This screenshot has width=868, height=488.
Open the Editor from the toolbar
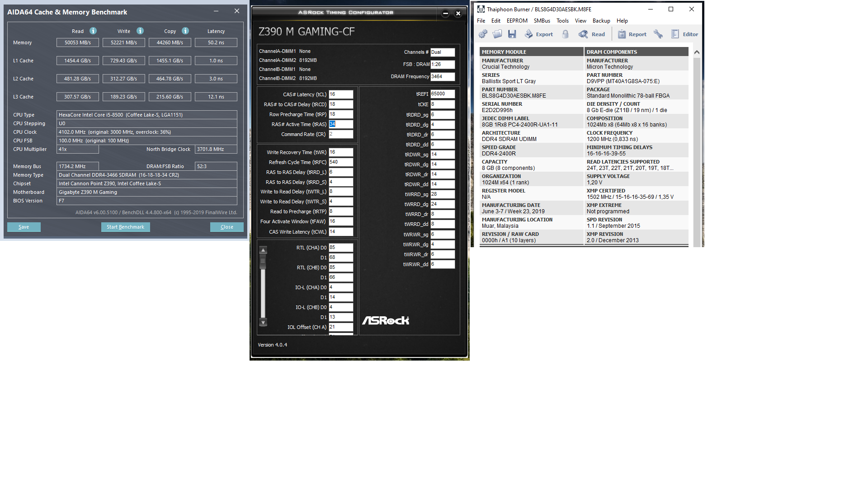tap(684, 34)
